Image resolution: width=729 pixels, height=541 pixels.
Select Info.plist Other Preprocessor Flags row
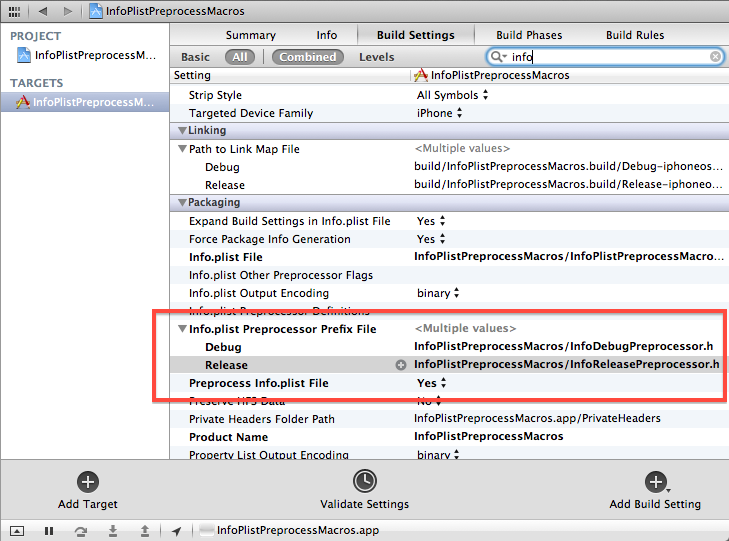(449, 275)
